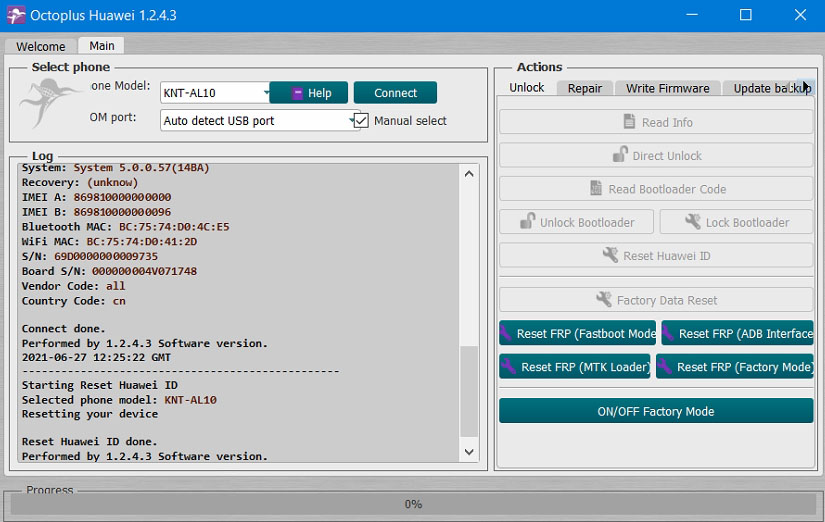825x522 pixels.
Task: Open the Unlock actions tab
Action: coord(527,87)
